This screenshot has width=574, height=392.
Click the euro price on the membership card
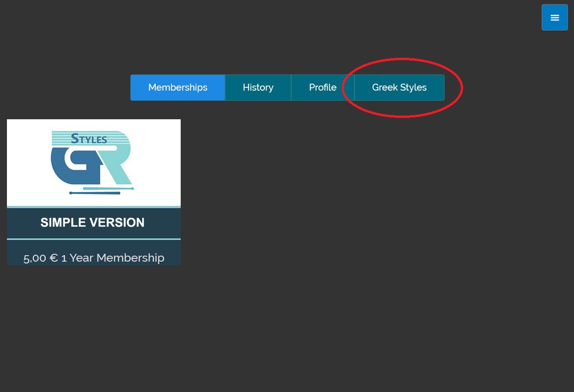[x=41, y=257]
